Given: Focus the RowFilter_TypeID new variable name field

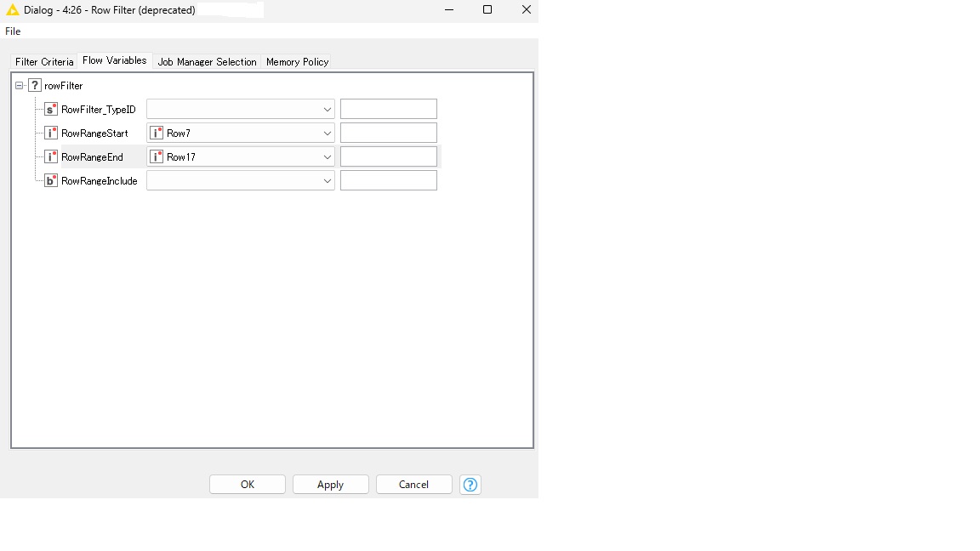Looking at the screenshot, I should [388, 110].
